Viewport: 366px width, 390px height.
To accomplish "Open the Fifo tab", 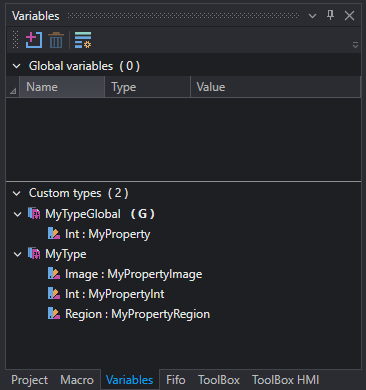I will 176,380.
